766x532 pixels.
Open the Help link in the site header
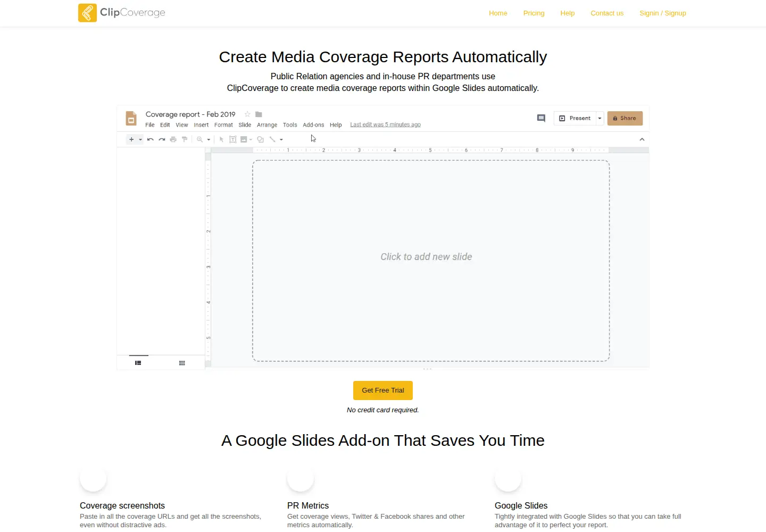click(567, 13)
